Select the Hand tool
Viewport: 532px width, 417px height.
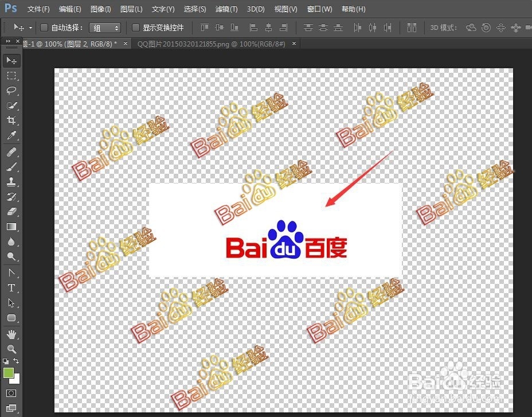click(11, 334)
